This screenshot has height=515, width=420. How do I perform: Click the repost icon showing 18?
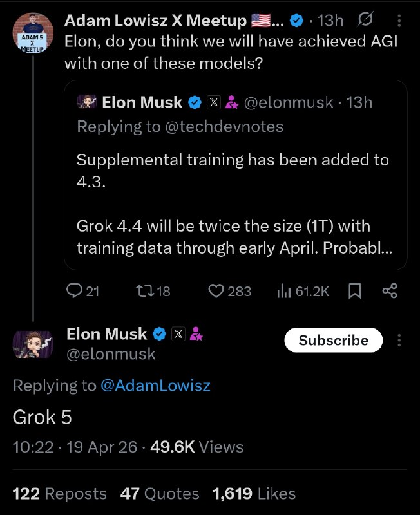[x=144, y=291]
